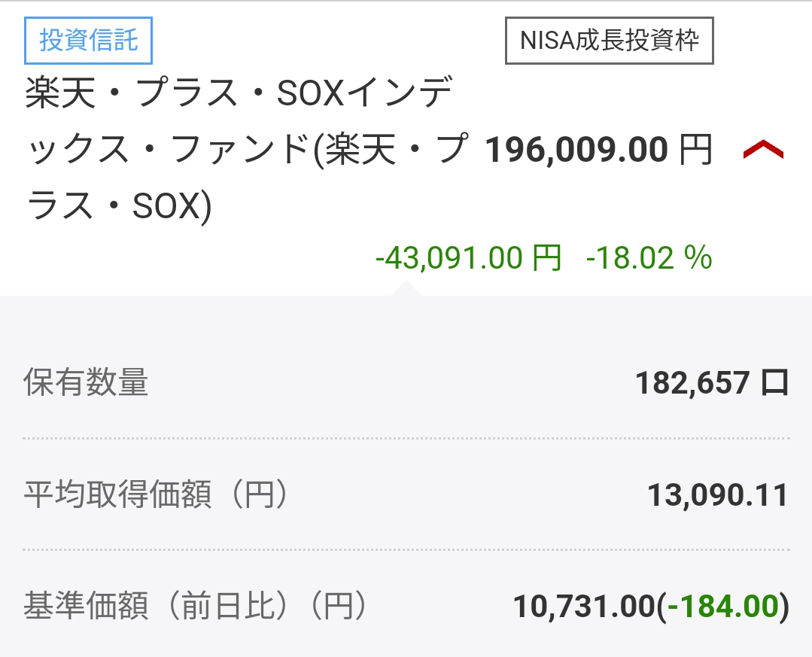Tap the 円 unit beside the valuation
The width and height of the screenshot is (812, 657).
694,151
